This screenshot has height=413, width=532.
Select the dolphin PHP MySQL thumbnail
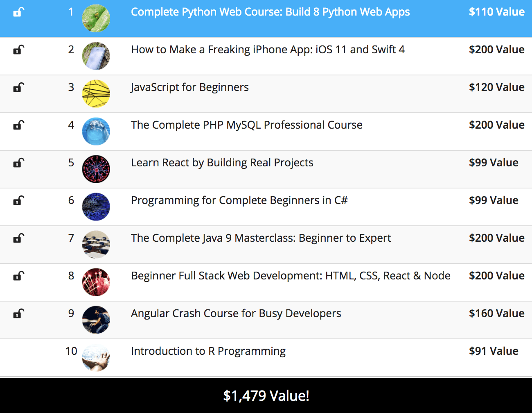pyautogui.click(x=96, y=132)
